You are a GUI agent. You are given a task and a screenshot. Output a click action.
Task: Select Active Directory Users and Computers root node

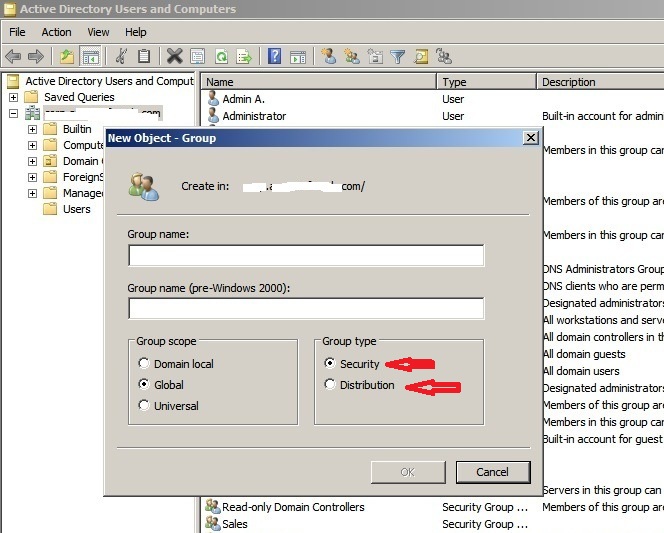(109, 81)
